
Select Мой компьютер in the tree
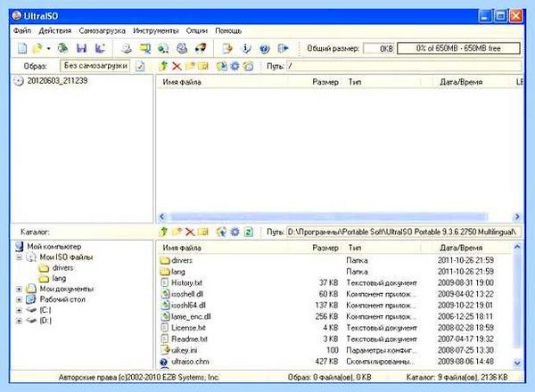pyautogui.click(x=53, y=247)
